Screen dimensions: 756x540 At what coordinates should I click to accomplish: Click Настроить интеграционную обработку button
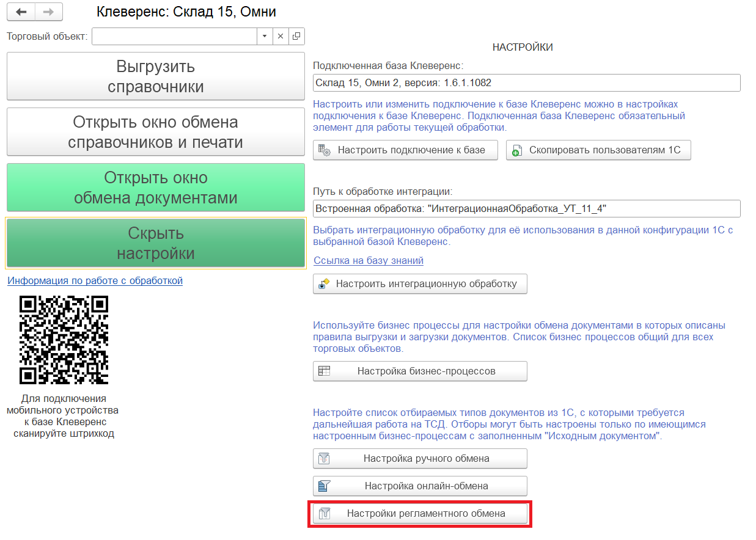[x=420, y=283]
